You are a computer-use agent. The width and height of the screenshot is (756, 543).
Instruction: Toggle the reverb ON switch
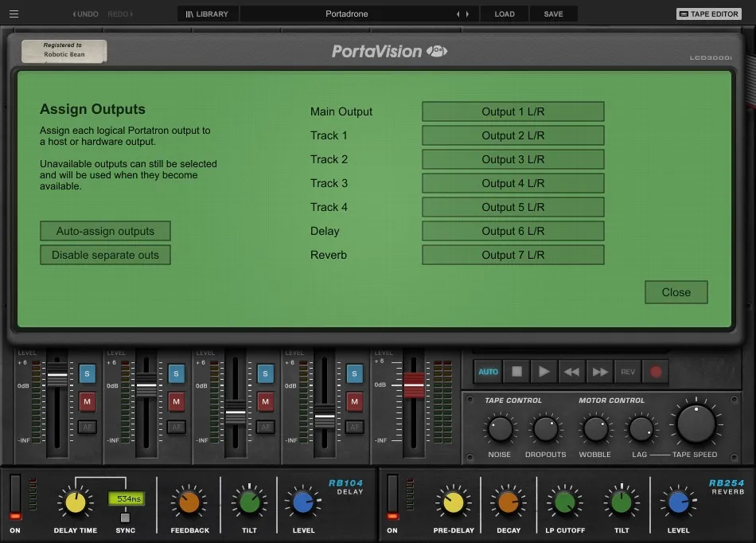pos(392,497)
